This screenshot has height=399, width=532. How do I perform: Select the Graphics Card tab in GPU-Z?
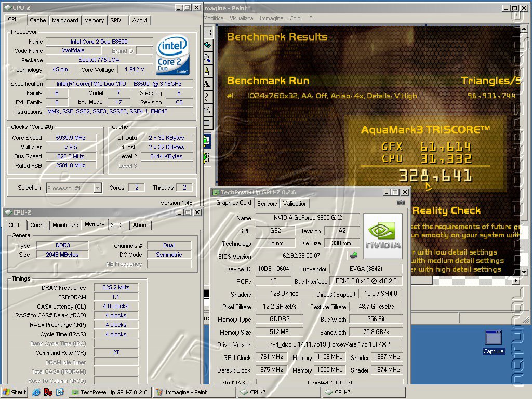click(233, 203)
